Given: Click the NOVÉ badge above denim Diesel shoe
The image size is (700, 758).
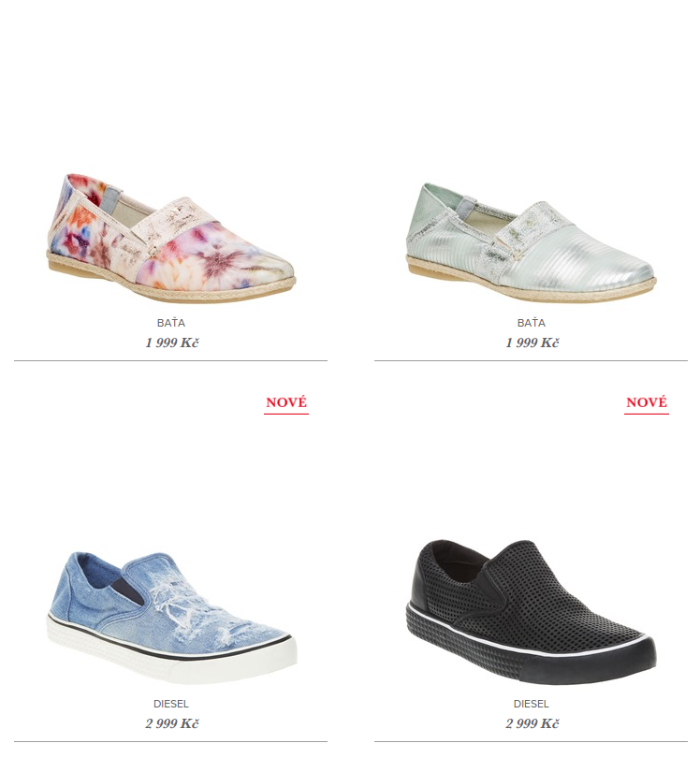Looking at the screenshot, I should pos(286,403).
